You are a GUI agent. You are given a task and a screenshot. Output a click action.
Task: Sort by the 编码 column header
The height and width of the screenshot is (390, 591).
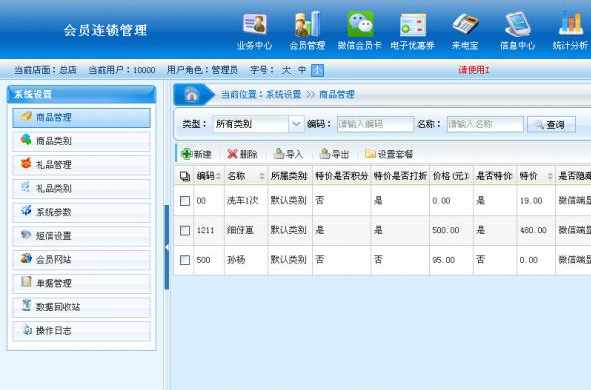click(209, 176)
